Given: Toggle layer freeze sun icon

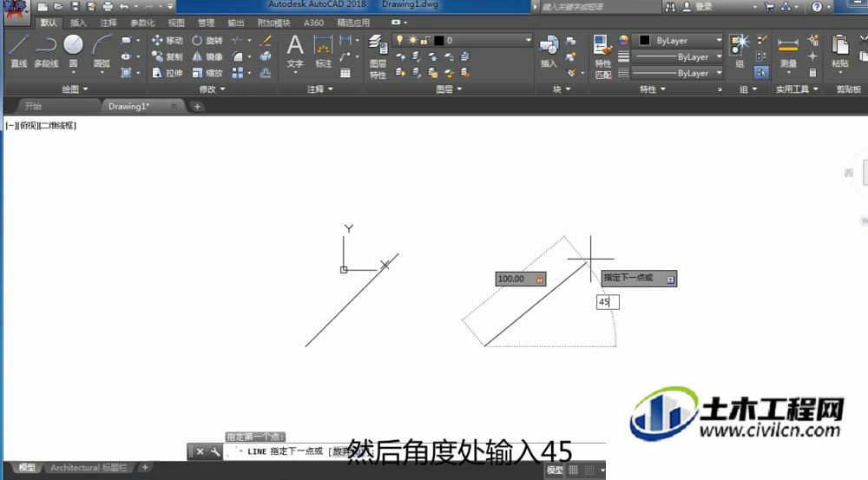Looking at the screenshot, I should tap(412, 41).
